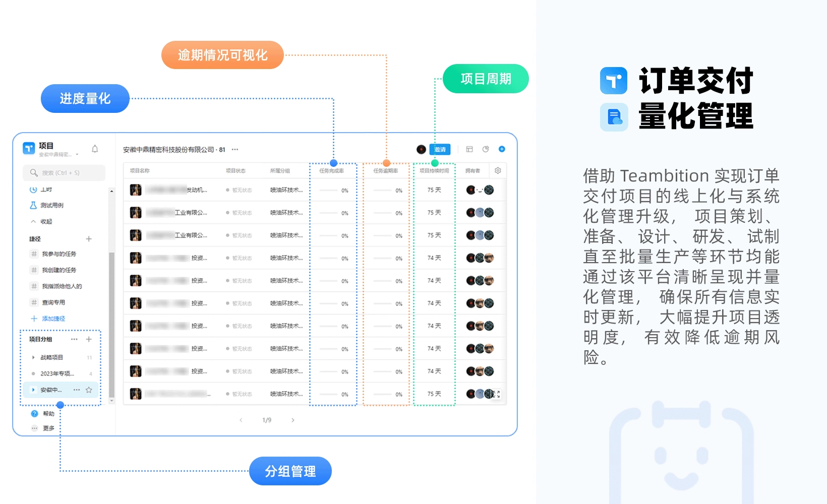Click the 所属分组 column header
The height and width of the screenshot is (504, 827).
[280, 171]
